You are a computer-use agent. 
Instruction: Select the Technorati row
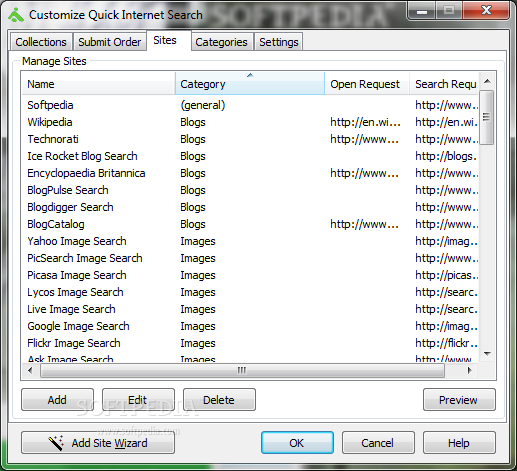click(x=251, y=139)
